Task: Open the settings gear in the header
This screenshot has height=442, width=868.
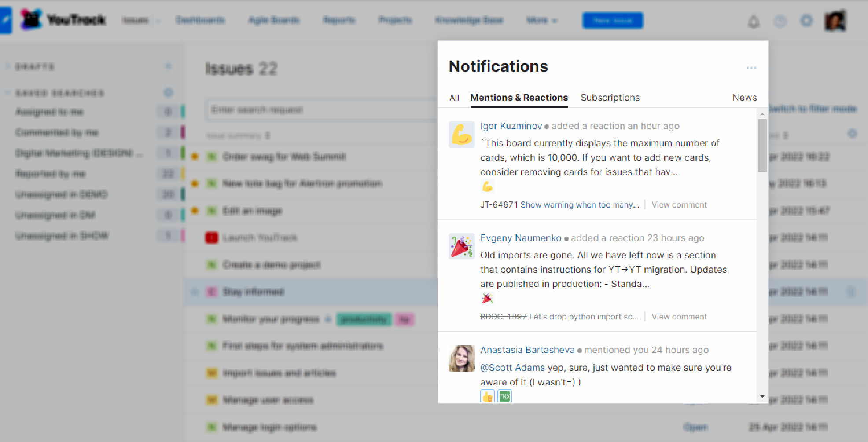Action: coord(806,21)
